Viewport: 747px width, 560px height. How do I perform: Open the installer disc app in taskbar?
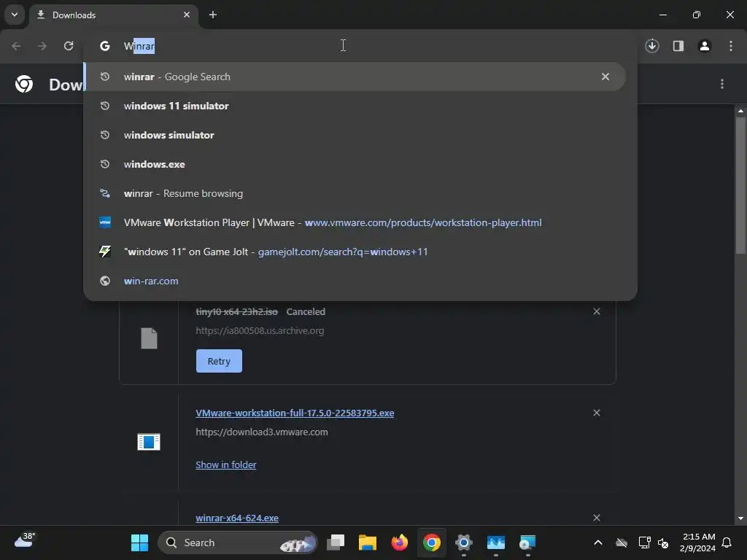[527, 542]
